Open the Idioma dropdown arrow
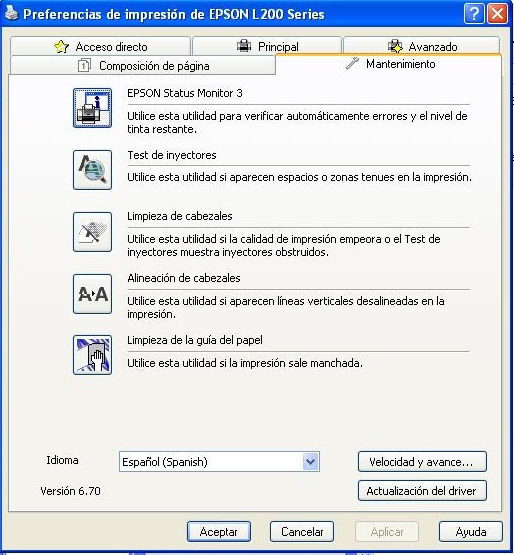The width and height of the screenshot is (514, 555). pos(310,462)
